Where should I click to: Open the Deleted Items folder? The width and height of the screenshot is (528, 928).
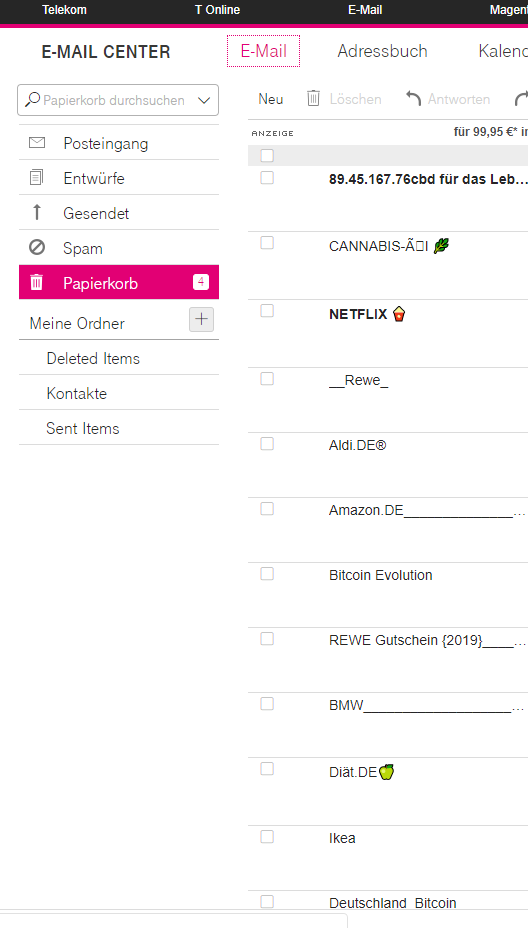point(93,359)
